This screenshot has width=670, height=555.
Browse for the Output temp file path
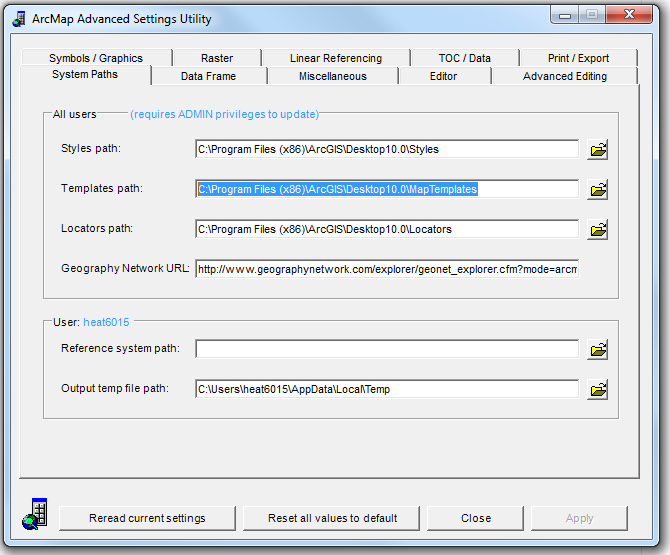597,390
